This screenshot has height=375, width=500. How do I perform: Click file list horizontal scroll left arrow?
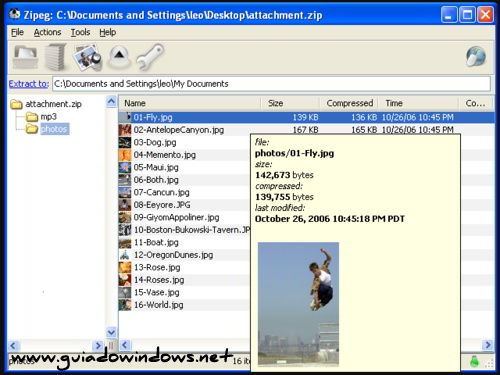(x=125, y=345)
